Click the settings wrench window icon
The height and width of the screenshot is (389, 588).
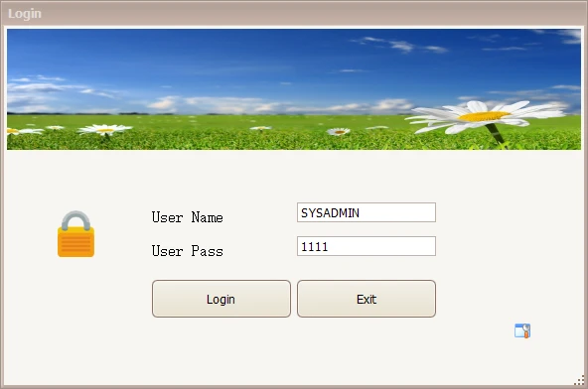[x=522, y=330]
